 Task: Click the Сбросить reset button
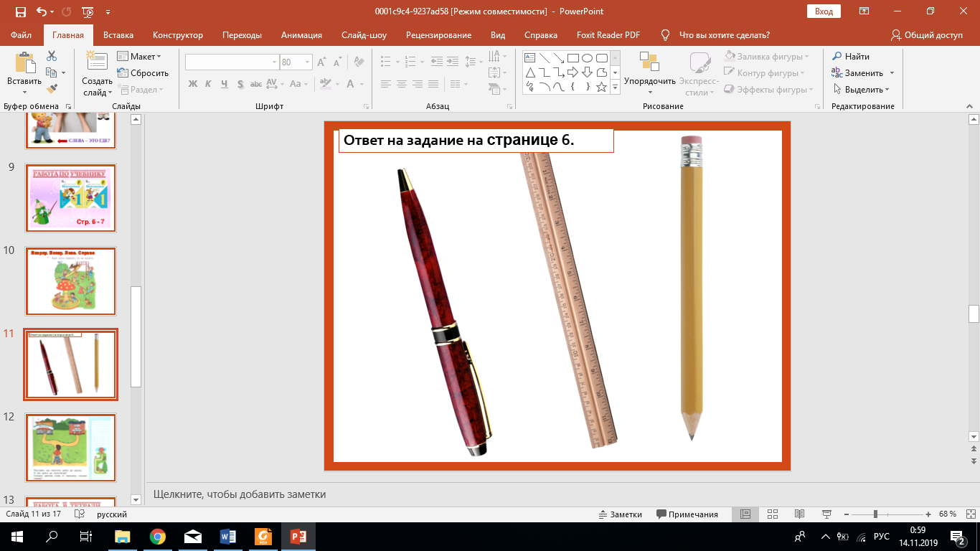143,72
